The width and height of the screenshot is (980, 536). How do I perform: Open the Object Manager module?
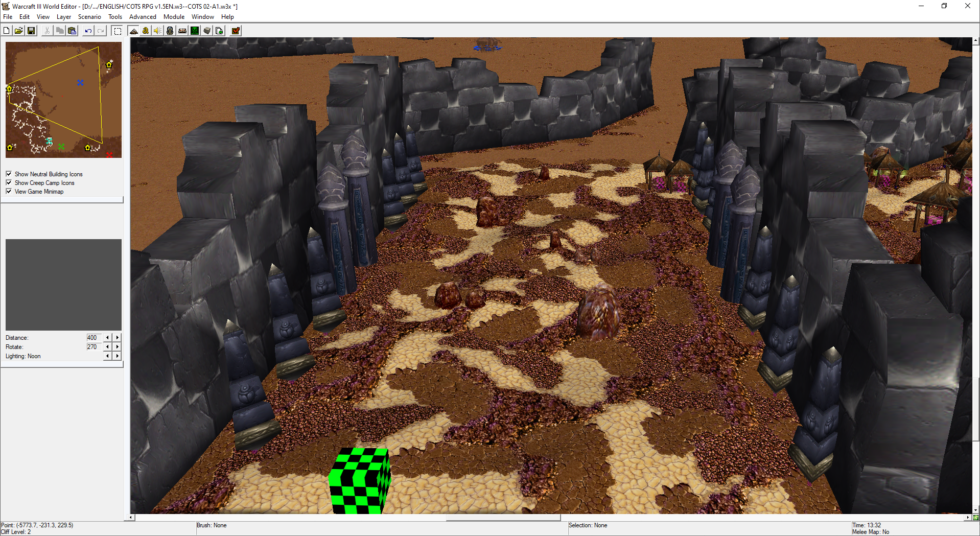[x=207, y=31]
